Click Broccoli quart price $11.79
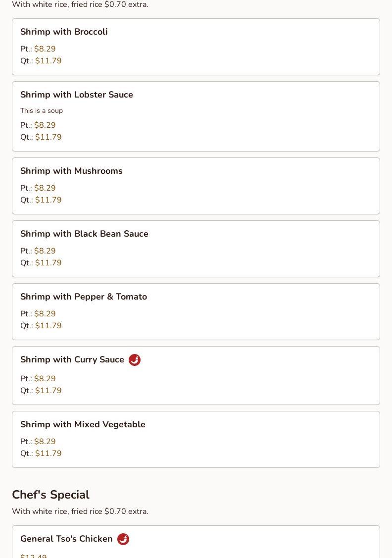 pyautogui.click(x=48, y=61)
